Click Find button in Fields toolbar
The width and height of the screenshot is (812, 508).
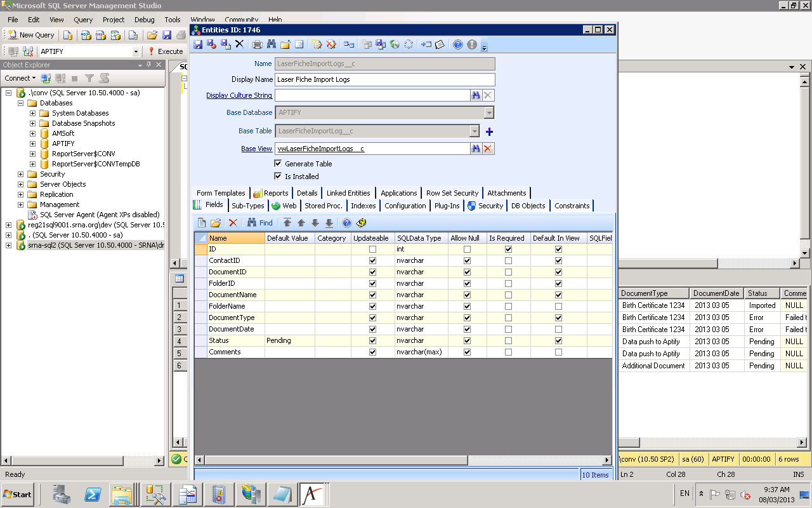point(260,223)
